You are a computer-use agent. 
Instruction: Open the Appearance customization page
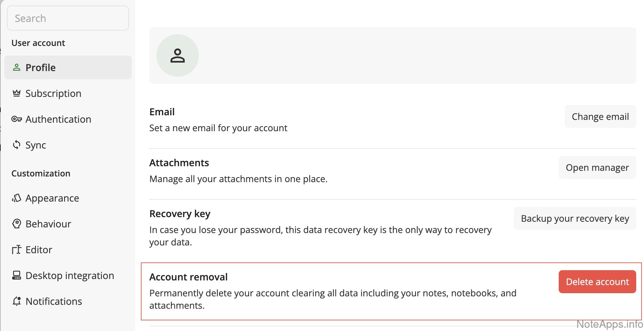(x=52, y=198)
